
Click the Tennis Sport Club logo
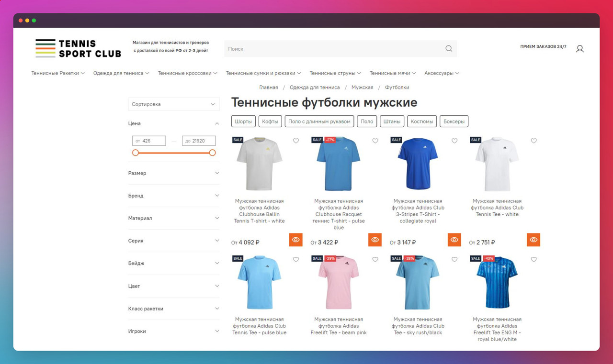(x=78, y=48)
